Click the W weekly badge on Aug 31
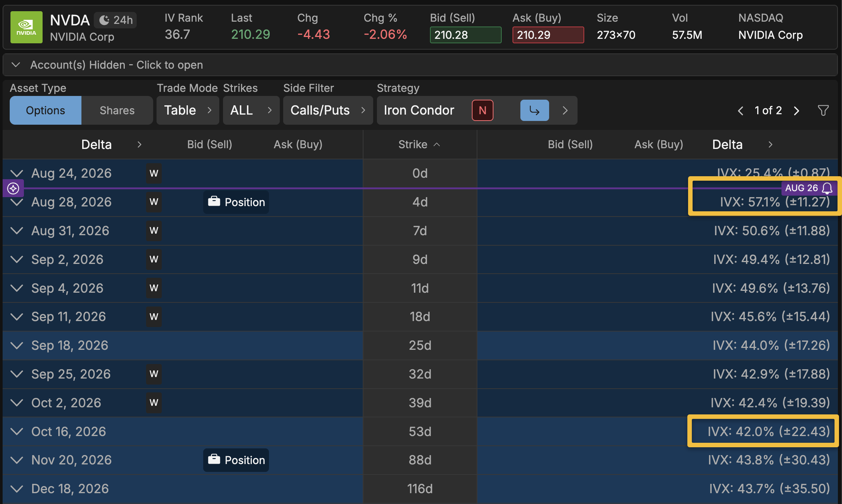 (154, 231)
